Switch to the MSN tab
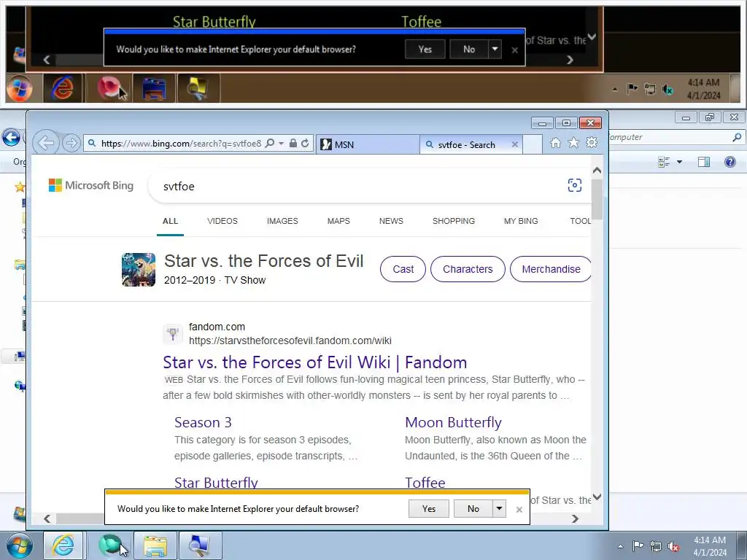This screenshot has height=560, width=747. [368, 144]
